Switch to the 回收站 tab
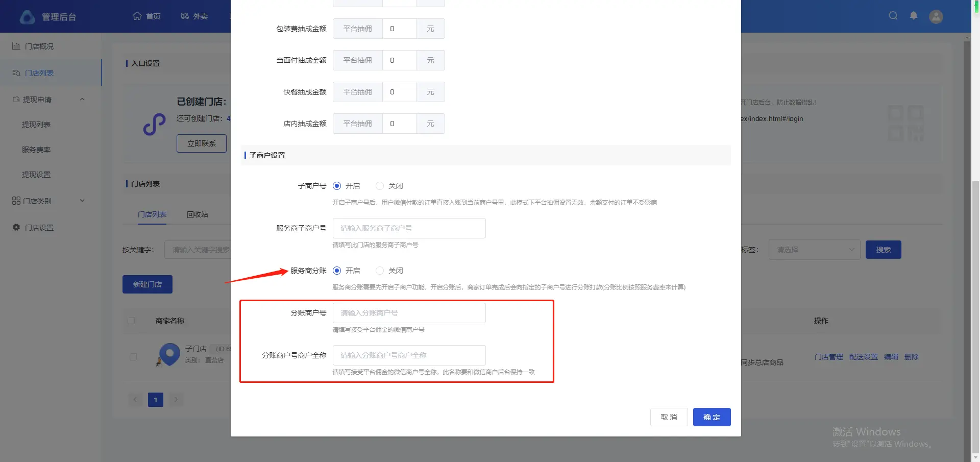This screenshot has width=980, height=462. (198, 214)
